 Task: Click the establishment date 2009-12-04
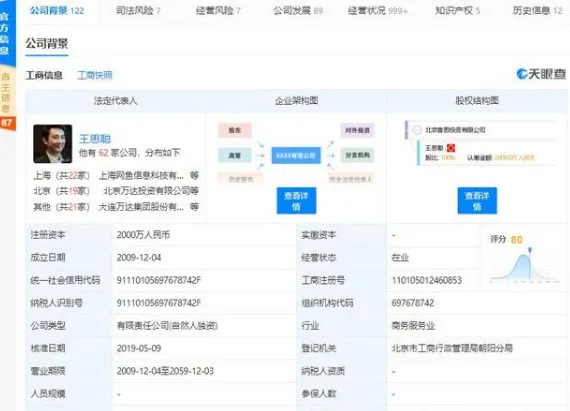(139, 258)
